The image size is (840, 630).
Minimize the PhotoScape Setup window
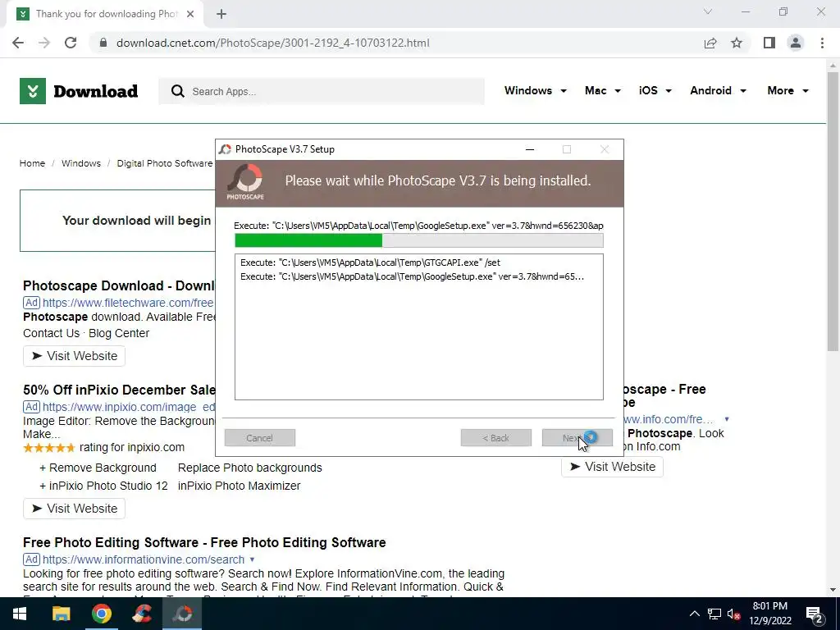pyautogui.click(x=530, y=149)
